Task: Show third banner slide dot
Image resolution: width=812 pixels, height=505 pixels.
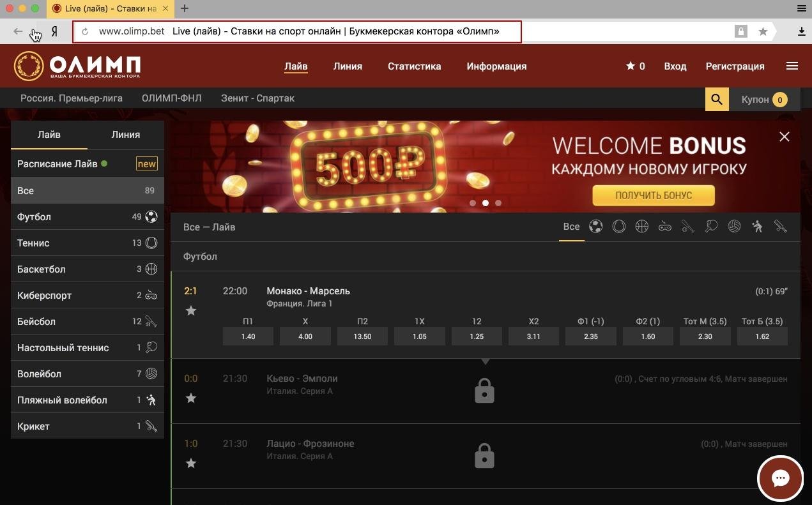Action: coord(498,203)
